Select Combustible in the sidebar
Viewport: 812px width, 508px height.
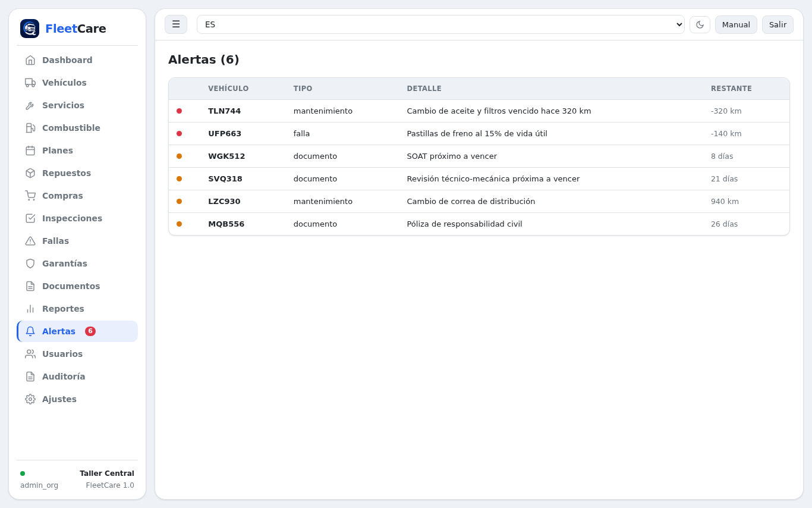tap(77, 128)
